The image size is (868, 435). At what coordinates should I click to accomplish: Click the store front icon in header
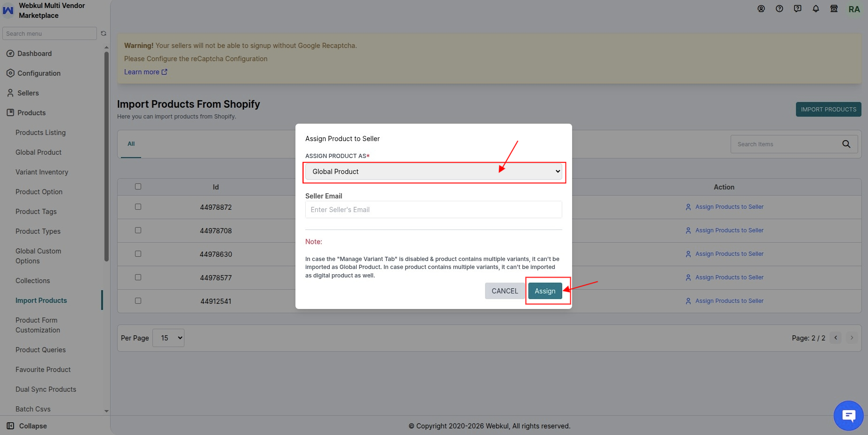[834, 8]
